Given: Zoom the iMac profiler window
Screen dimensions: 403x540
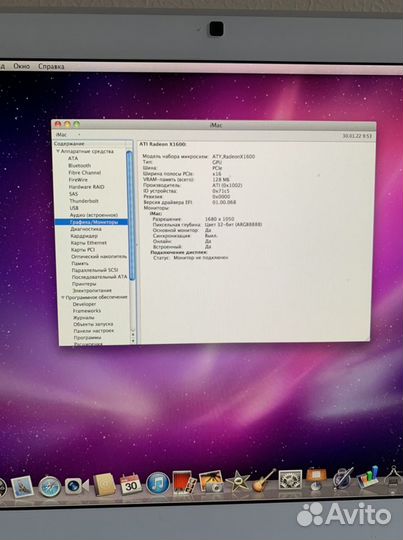Looking at the screenshot, I should 76,124.
